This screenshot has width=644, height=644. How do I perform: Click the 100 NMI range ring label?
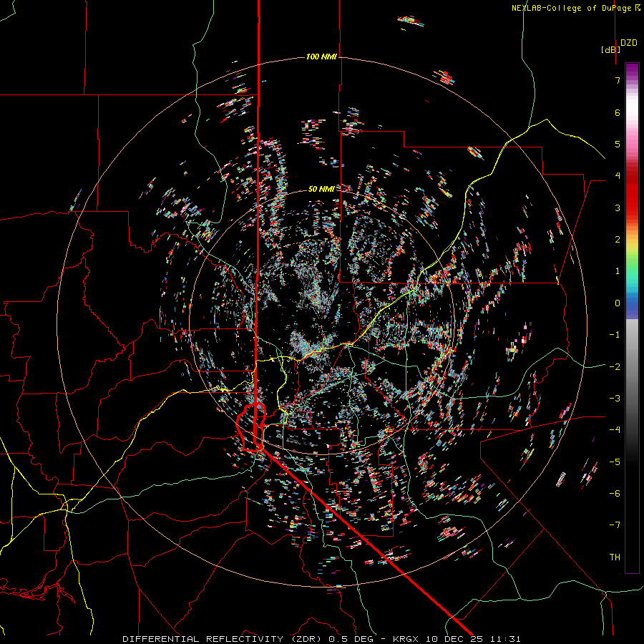(321, 57)
